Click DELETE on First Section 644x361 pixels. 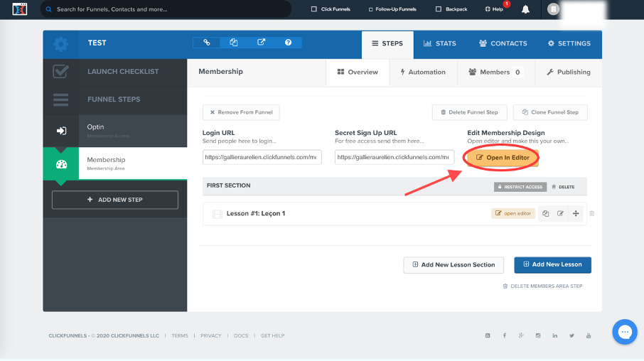tap(563, 187)
